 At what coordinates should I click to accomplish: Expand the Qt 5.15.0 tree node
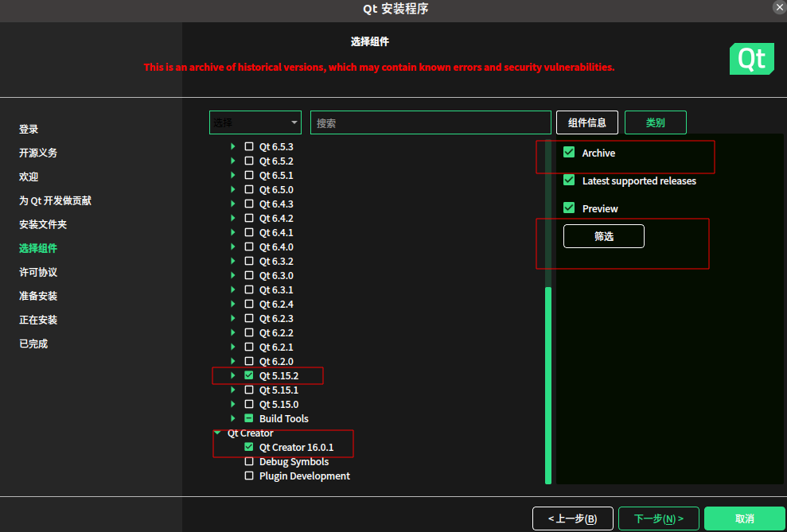(x=233, y=404)
